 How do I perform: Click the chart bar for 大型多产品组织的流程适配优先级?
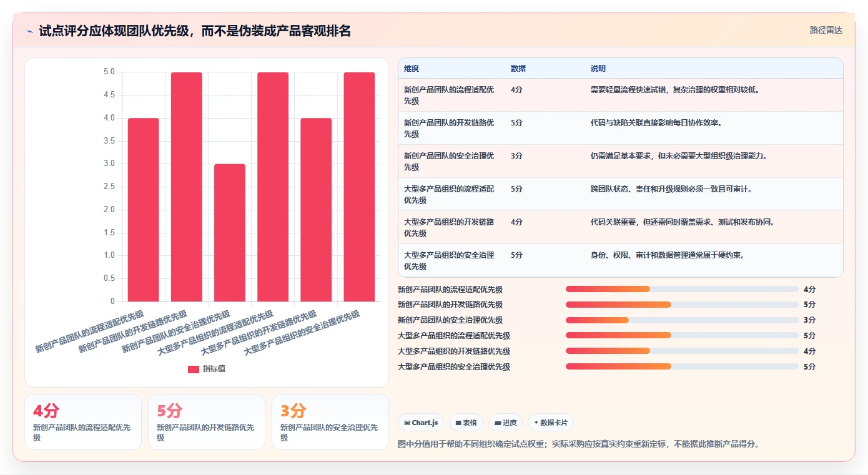coord(273,187)
